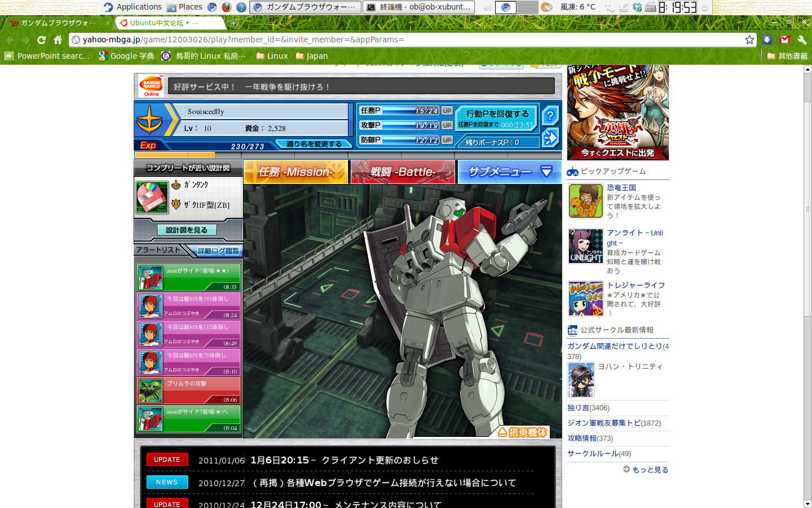Open the Linux bookmarks folder
812x508 pixels.
[272, 56]
